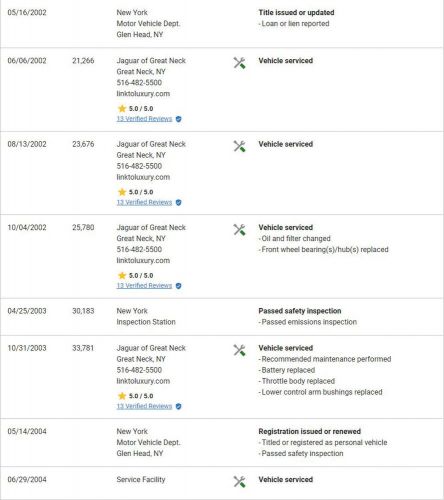Click the wrench icon for the 06/06/2002 service
The height and width of the screenshot is (500, 444).
point(239,63)
